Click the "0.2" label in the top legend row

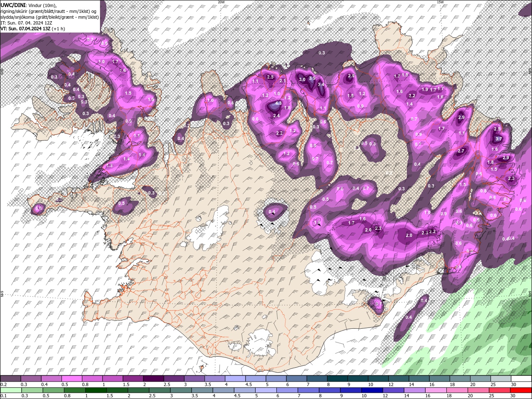tap(3, 384)
